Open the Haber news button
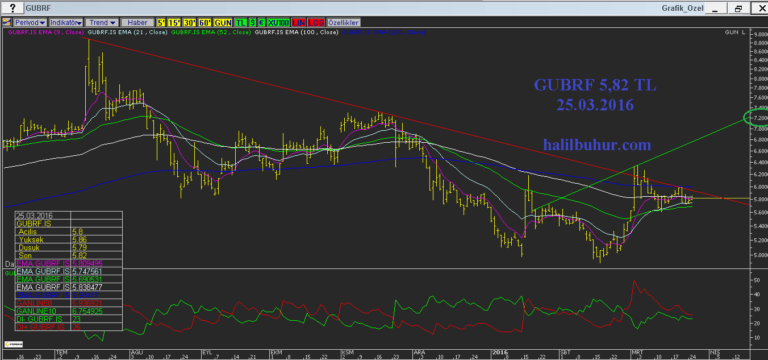 tap(137, 23)
